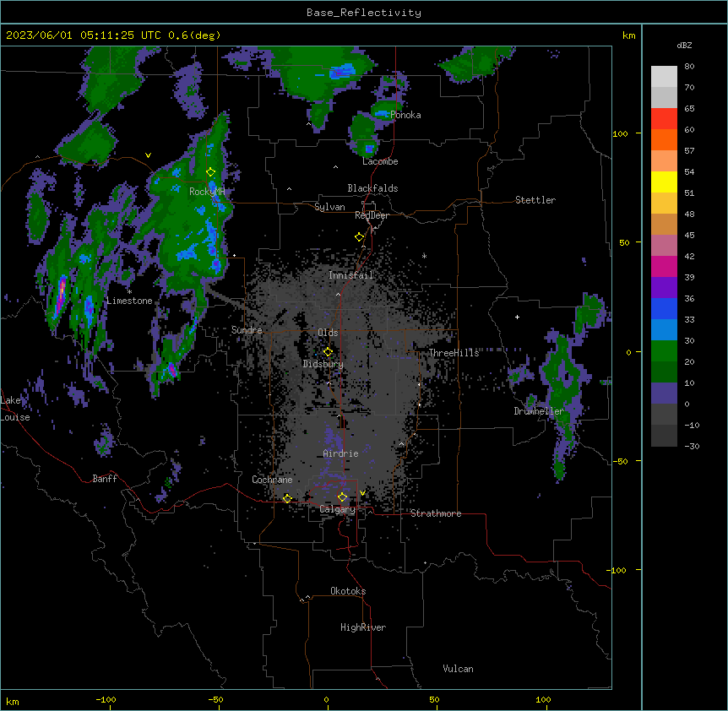Select the magenta 39-42 dBZ legend swatch

tap(664, 266)
